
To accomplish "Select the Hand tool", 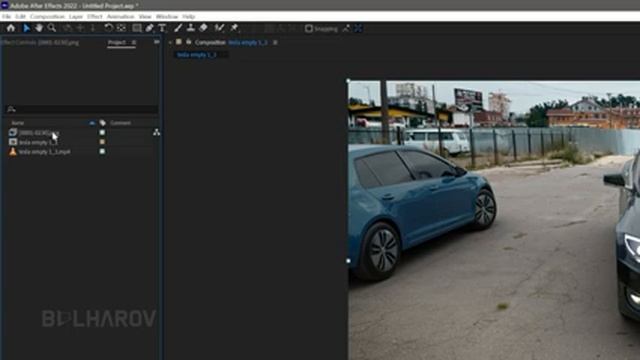I will [39, 28].
